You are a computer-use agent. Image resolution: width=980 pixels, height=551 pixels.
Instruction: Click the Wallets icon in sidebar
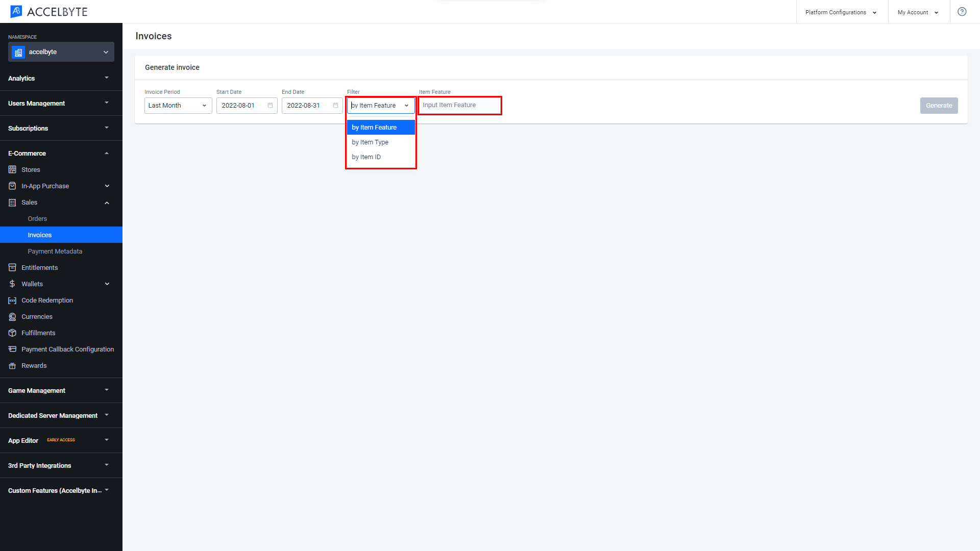[12, 284]
